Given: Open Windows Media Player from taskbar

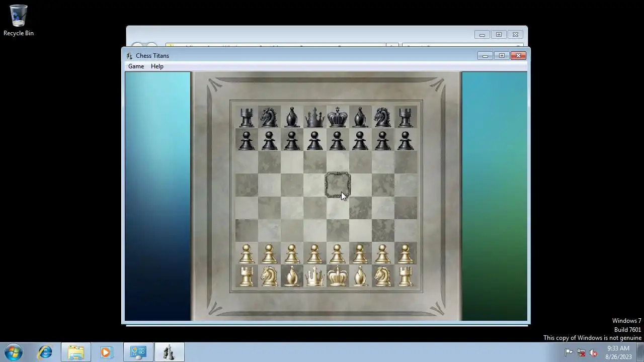Looking at the screenshot, I should pos(106,352).
